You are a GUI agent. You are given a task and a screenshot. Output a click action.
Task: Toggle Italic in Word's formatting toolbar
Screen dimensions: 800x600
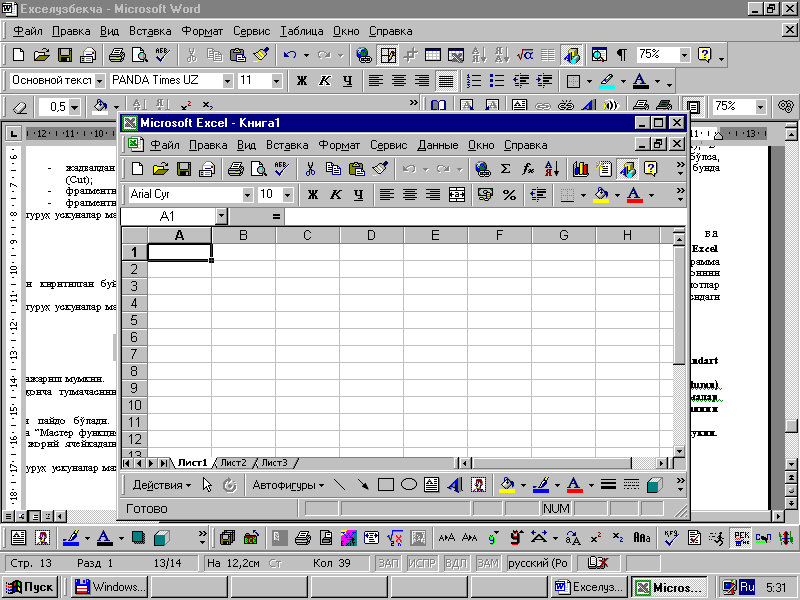324,81
